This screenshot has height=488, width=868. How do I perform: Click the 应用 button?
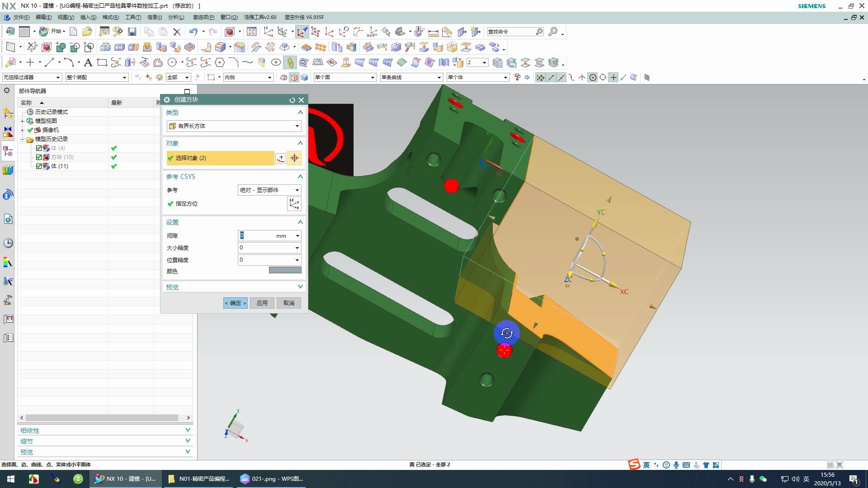[262, 303]
